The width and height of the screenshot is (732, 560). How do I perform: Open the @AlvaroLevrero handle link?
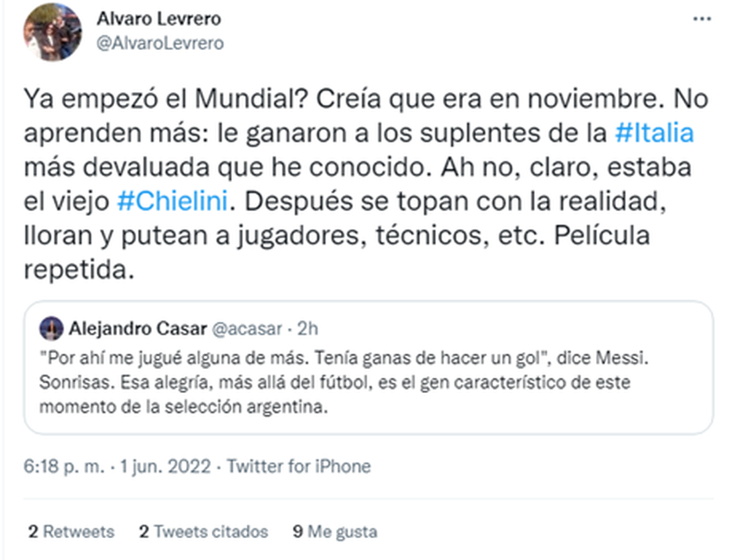(x=160, y=43)
